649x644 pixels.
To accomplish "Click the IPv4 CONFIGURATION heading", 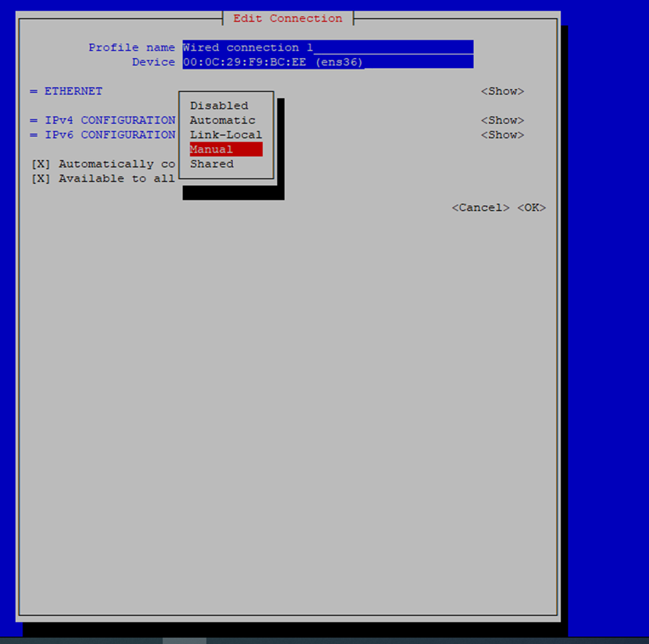I will pyautogui.click(x=110, y=121).
